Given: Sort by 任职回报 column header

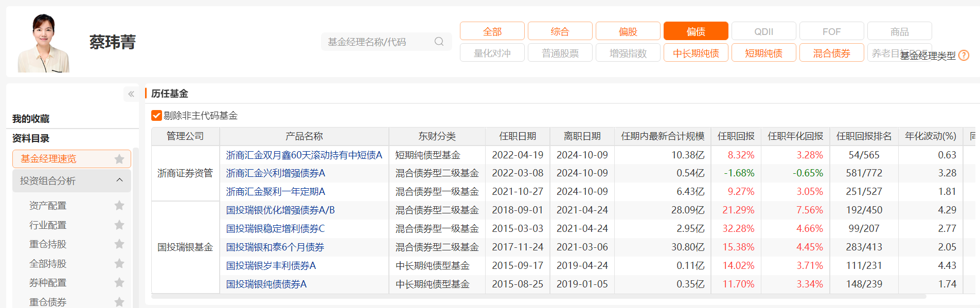Looking at the screenshot, I should [736, 136].
